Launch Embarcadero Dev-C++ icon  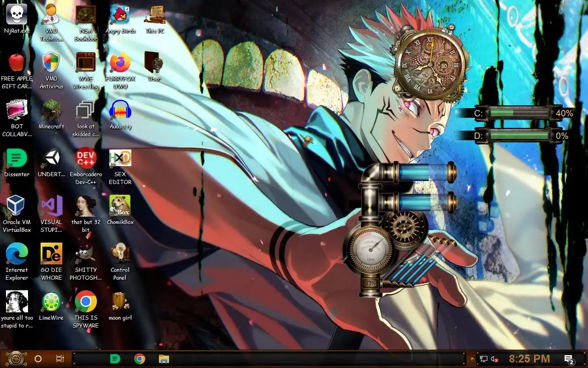[x=85, y=158]
